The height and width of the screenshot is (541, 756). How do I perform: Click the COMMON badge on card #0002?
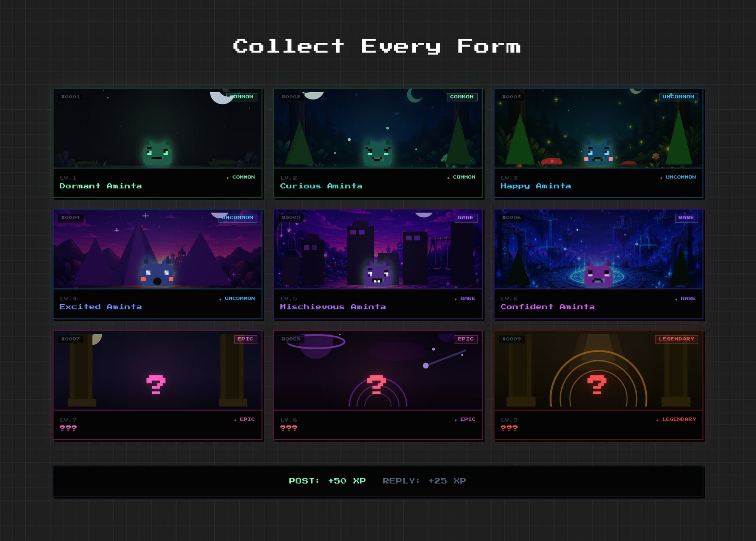[x=462, y=97]
